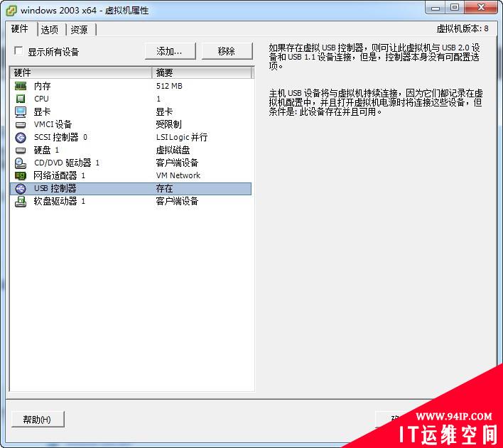
Task: Click the hard disk (硬盘 1) icon
Action: [21, 150]
